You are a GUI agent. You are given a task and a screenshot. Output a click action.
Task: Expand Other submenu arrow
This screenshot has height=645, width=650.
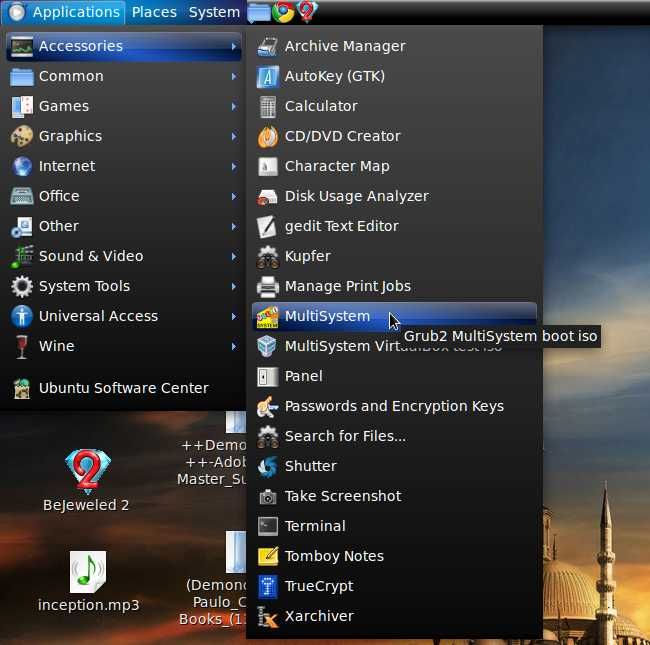234,226
